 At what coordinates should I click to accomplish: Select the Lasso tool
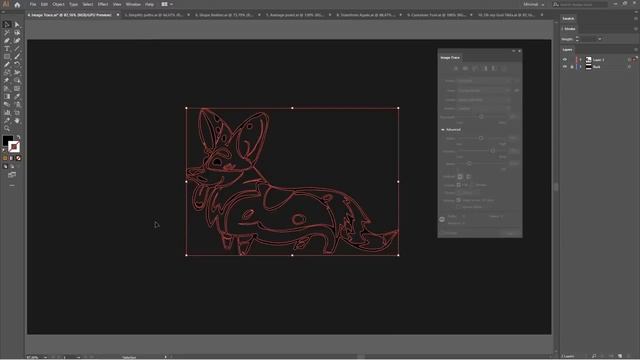click(17, 33)
